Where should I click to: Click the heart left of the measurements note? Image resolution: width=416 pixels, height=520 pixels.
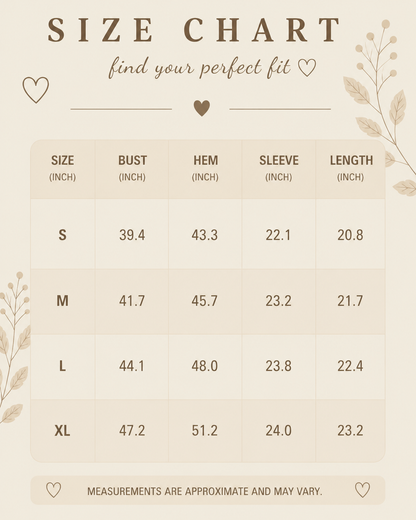click(x=53, y=490)
